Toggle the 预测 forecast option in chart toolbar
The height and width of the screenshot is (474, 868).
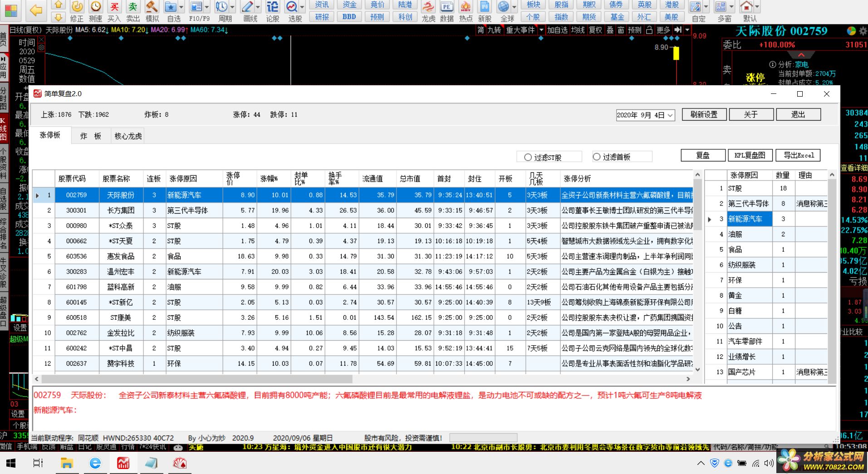click(635, 30)
